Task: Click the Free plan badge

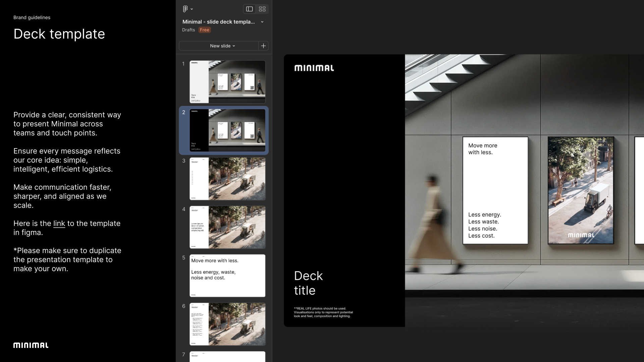Action: coord(204,30)
